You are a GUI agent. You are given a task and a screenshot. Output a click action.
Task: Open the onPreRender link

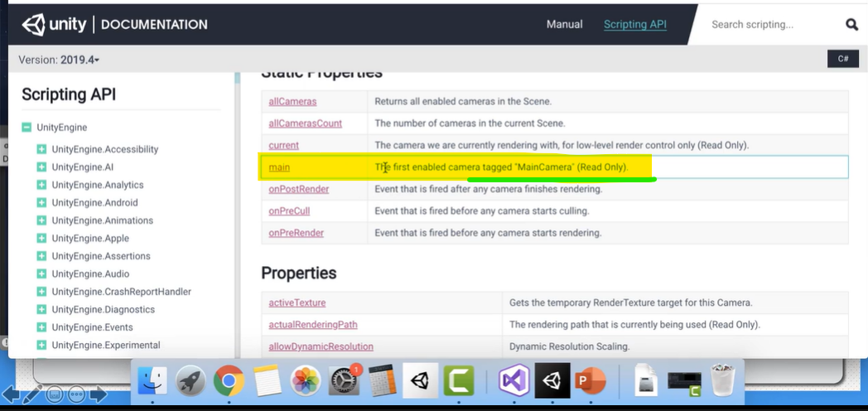tap(296, 233)
